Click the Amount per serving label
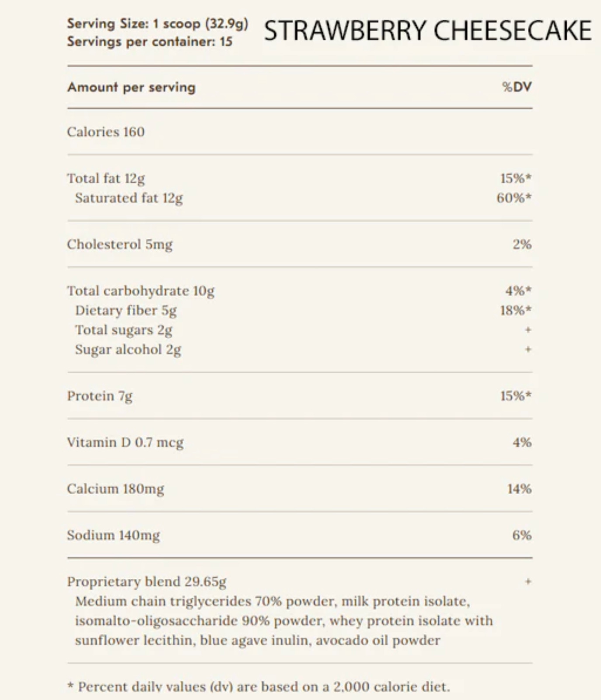Viewport: 601px width, 700px height. 131,87
